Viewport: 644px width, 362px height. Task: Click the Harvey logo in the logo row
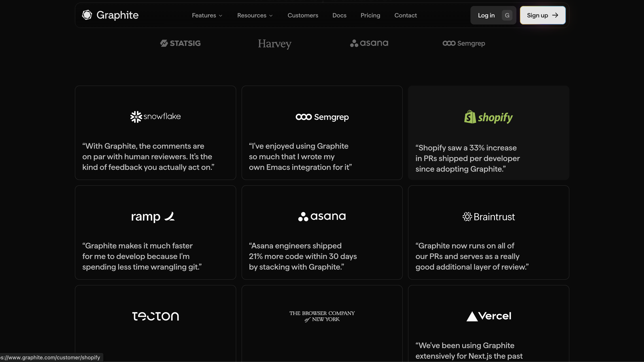tap(274, 44)
